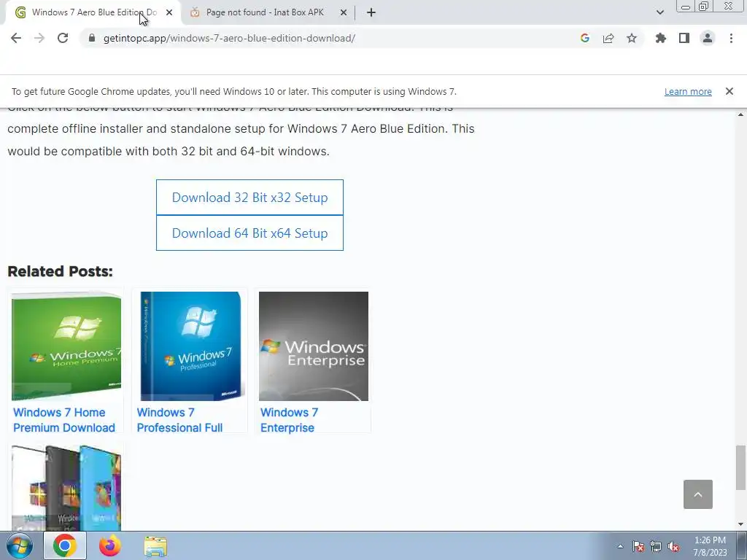Open Windows 7 Enterprise link
This screenshot has height=560, width=747.
point(289,420)
